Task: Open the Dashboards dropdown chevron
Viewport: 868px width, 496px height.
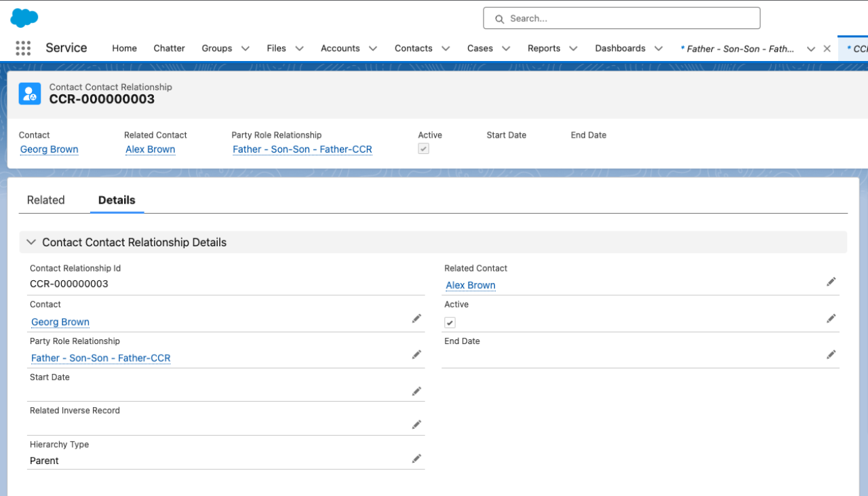Action: tap(658, 48)
